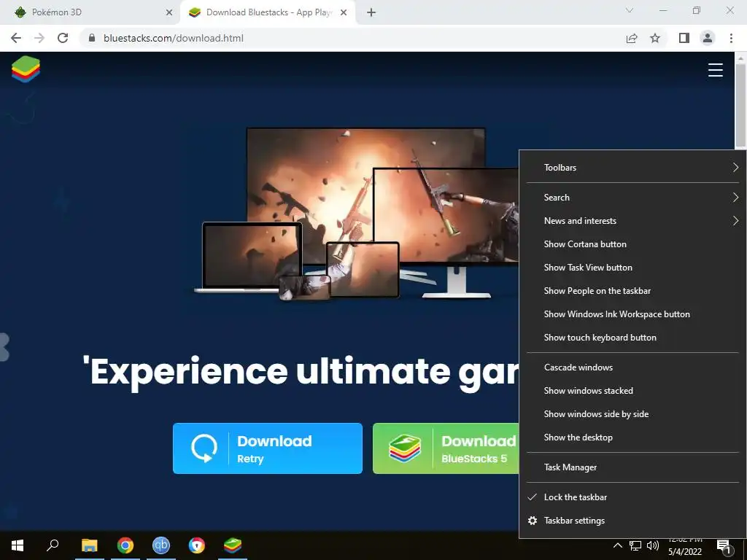
Task: Open qBittorrent from the taskbar
Action: pyautogui.click(x=161, y=545)
